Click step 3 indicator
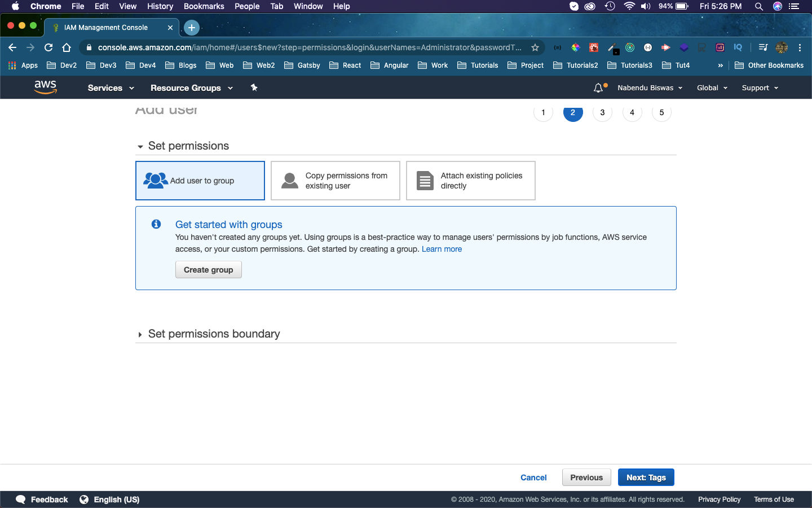Image resolution: width=812 pixels, height=508 pixels. point(602,112)
